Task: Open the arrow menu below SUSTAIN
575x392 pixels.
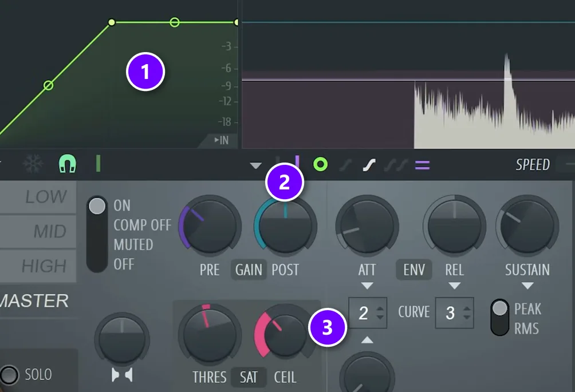Action: [x=527, y=286]
